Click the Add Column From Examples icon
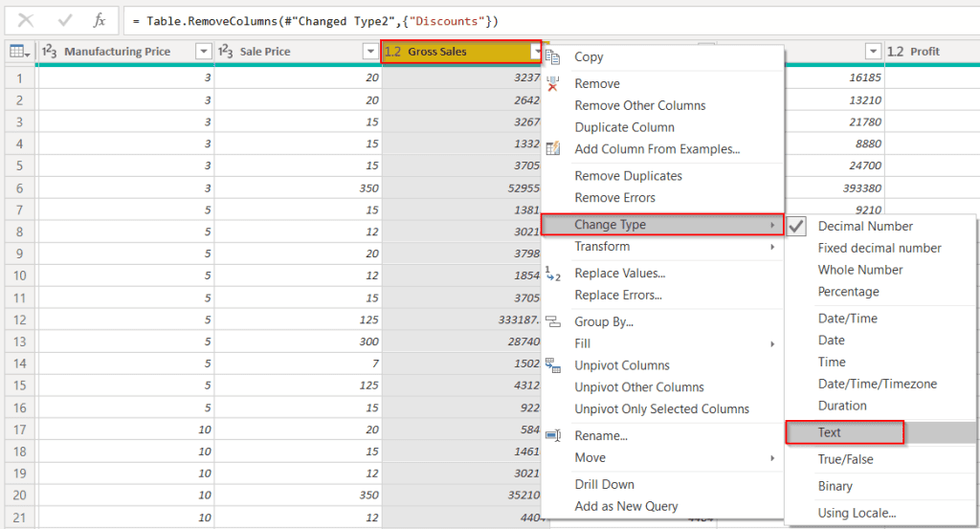 (x=552, y=148)
